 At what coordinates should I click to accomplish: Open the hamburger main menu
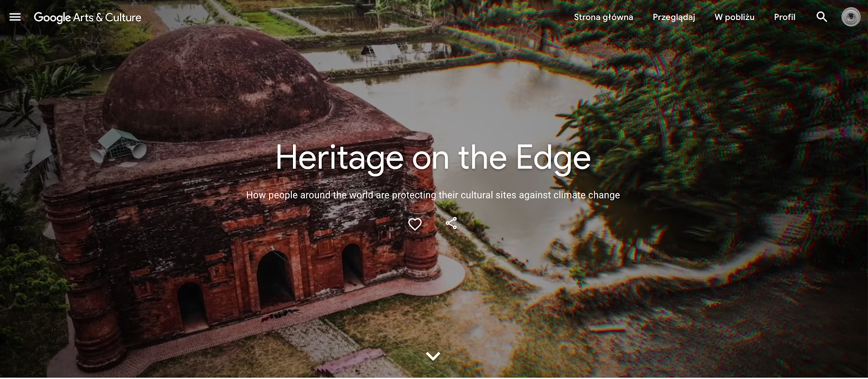pos(15,17)
